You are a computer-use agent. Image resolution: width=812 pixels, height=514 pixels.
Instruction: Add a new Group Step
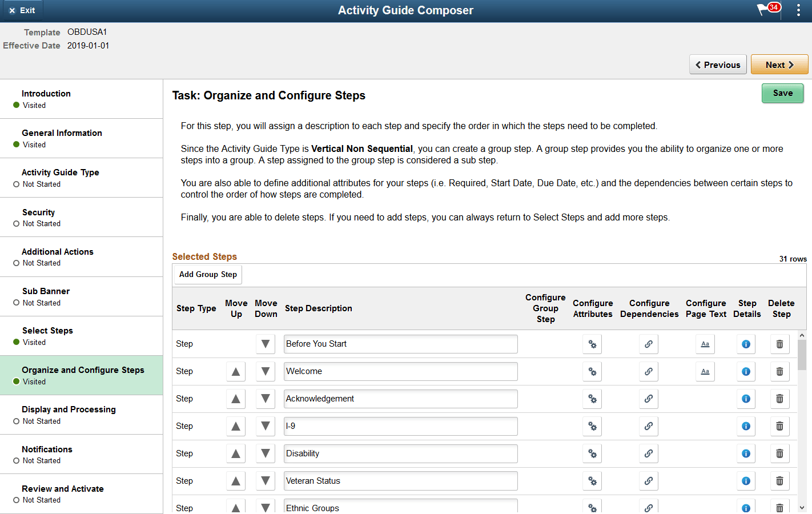[207, 274]
